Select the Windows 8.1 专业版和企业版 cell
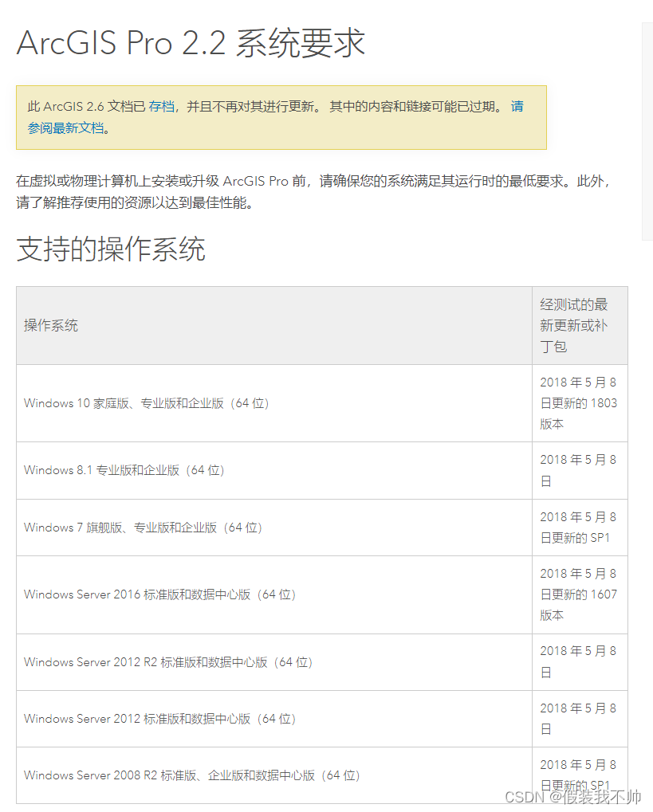Image resolution: width=653 pixels, height=812 pixels. coord(274,470)
